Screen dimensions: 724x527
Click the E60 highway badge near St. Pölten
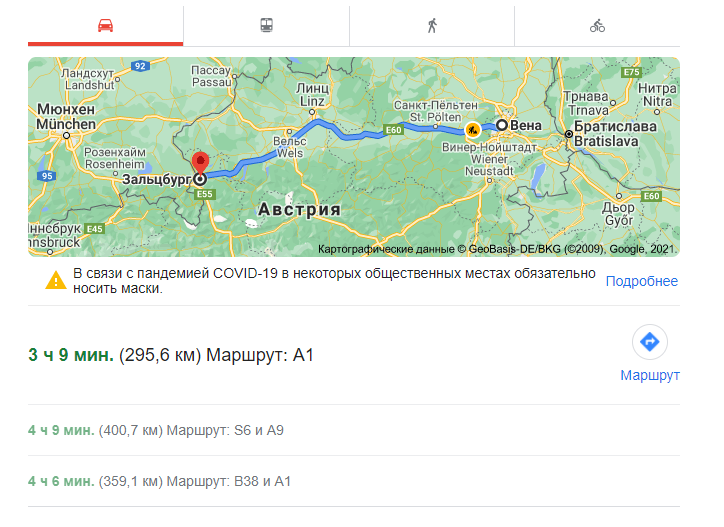click(394, 130)
